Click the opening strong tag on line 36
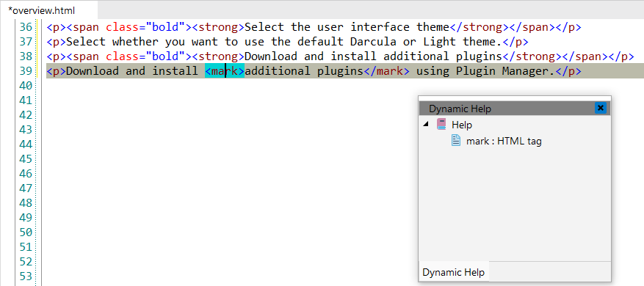Image resolution: width=644 pixels, height=286 pixels. (x=218, y=27)
